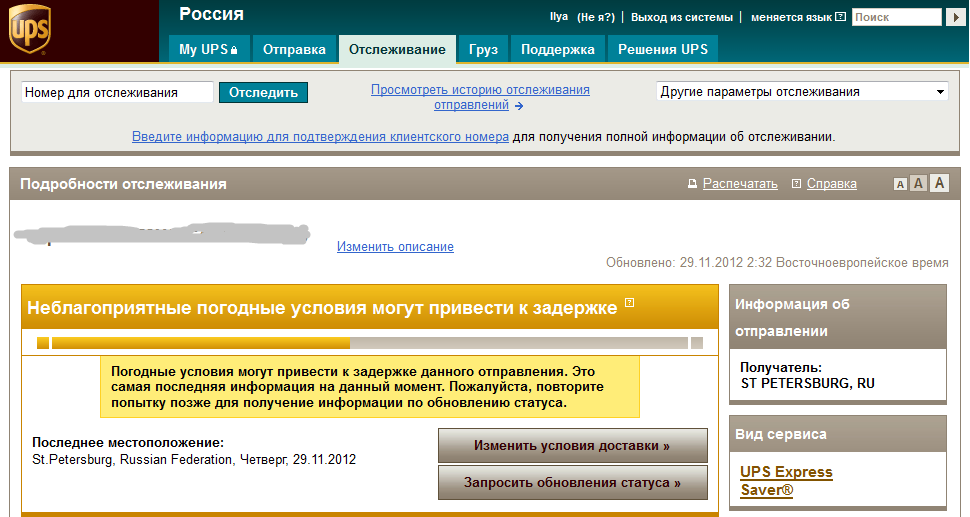Select the medium font size A button

pyautogui.click(x=918, y=183)
